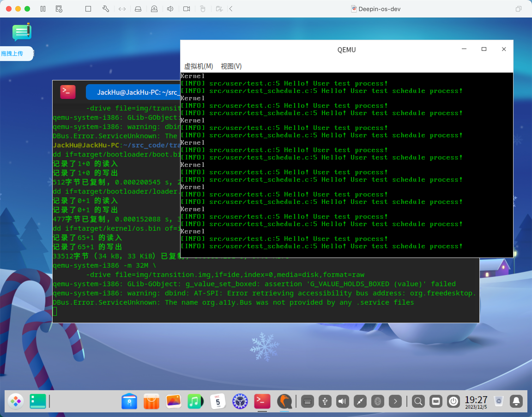Collapse the toolbar with the left chevron
Screen dimensions: 532x417
tap(231, 9)
